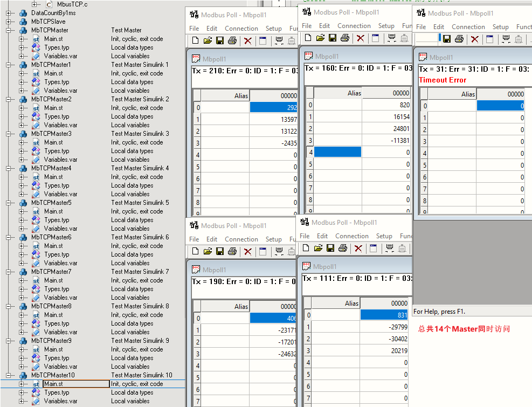Click red X icon in Tx = 190 window

pyautogui.click(x=248, y=252)
